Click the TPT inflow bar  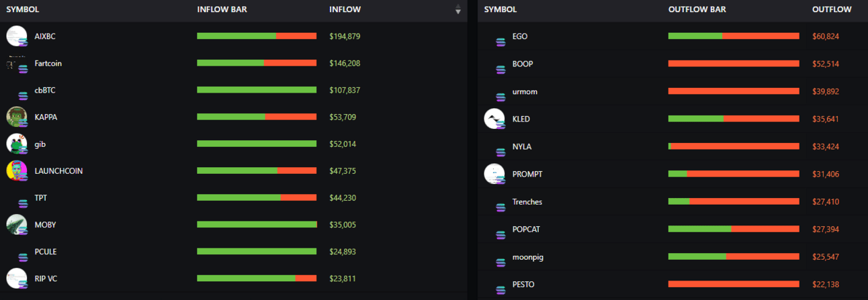pos(257,197)
